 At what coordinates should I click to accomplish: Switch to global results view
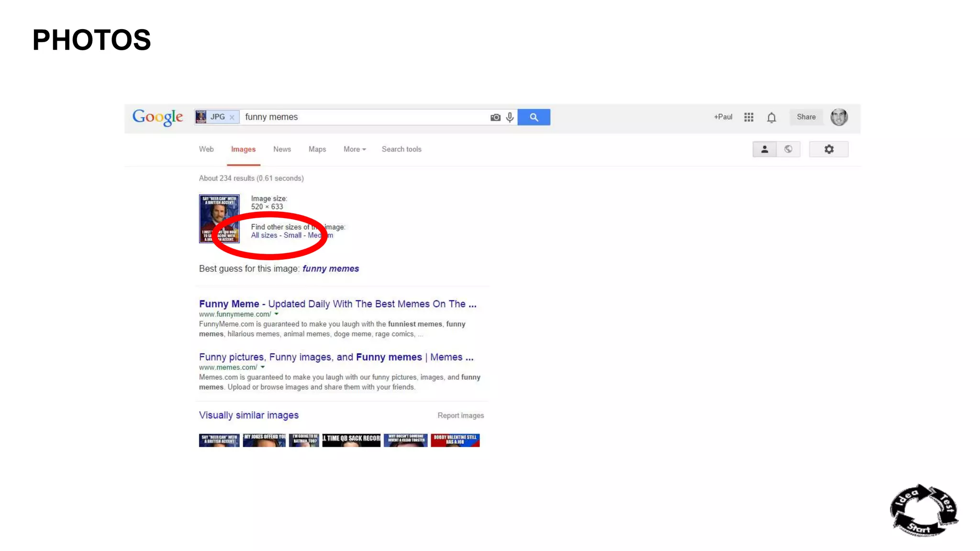pos(788,149)
